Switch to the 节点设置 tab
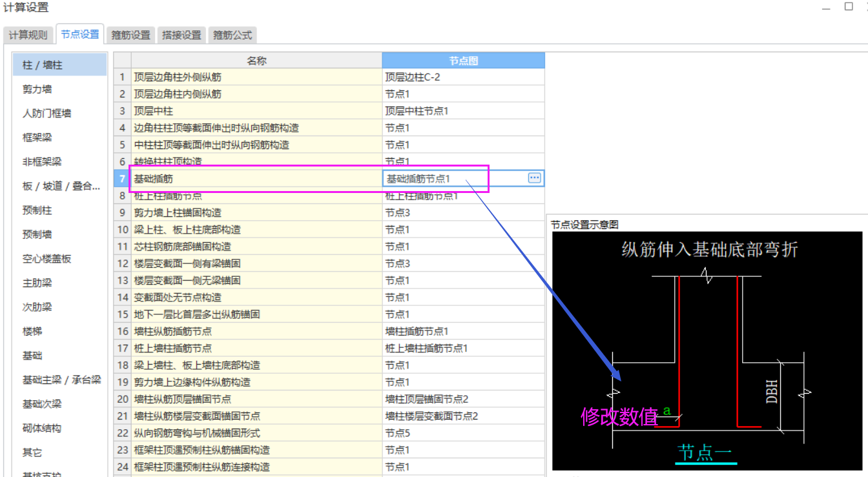868x477 pixels. coord(80,34)
